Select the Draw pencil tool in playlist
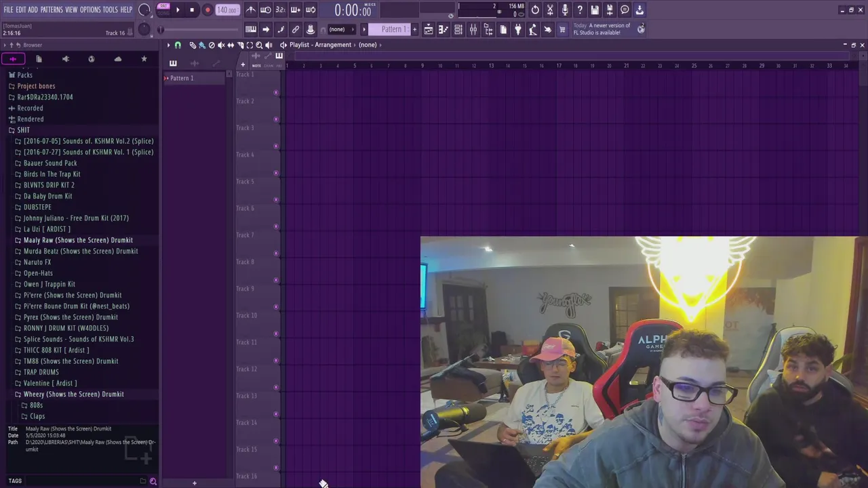 point(193,45)
